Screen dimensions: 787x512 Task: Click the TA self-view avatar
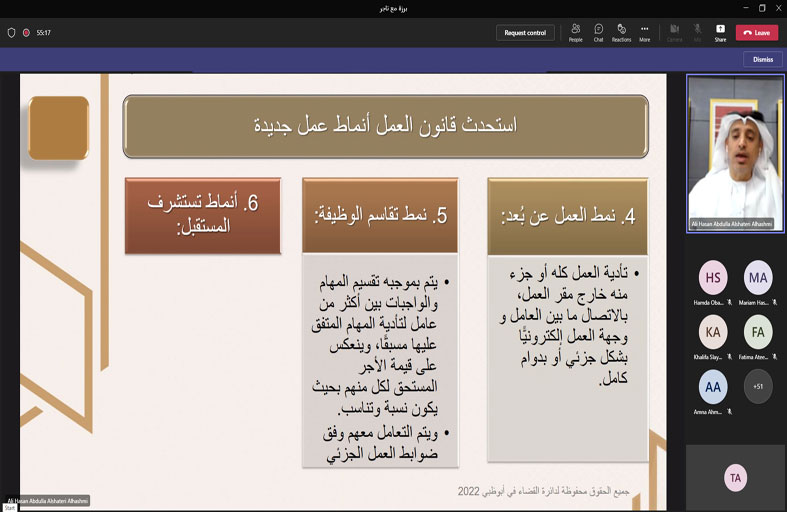click(x=736, y=478)
